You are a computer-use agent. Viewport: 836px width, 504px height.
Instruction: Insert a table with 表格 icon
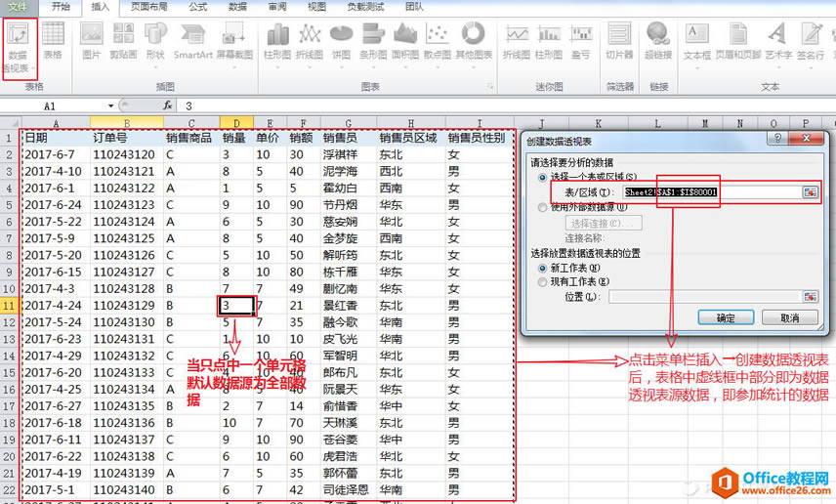coord(53,40)
